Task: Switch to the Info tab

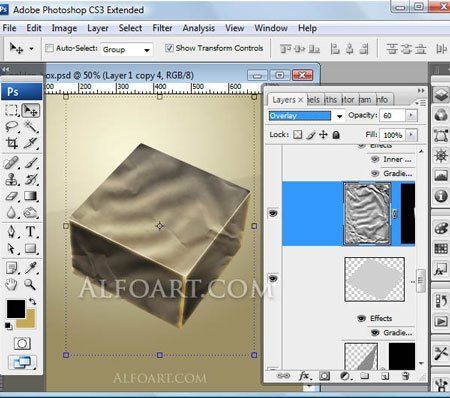Action: tap(383, 100)
